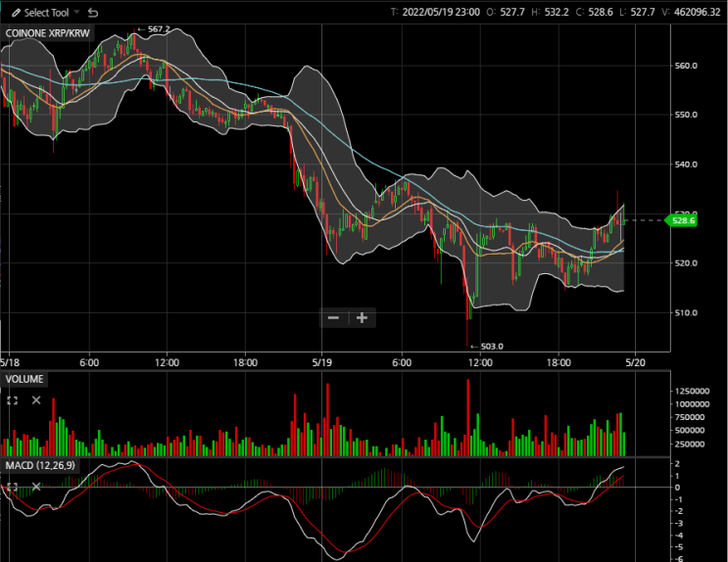Screen dimensions: 728x562
Task: Select the VOLUME indicator label
Action: 26,379
